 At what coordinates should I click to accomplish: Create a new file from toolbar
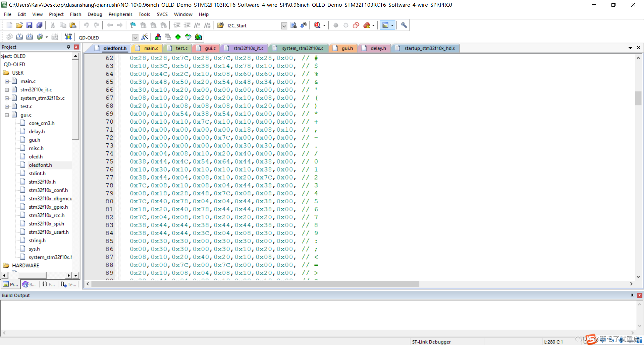point(9,25)
